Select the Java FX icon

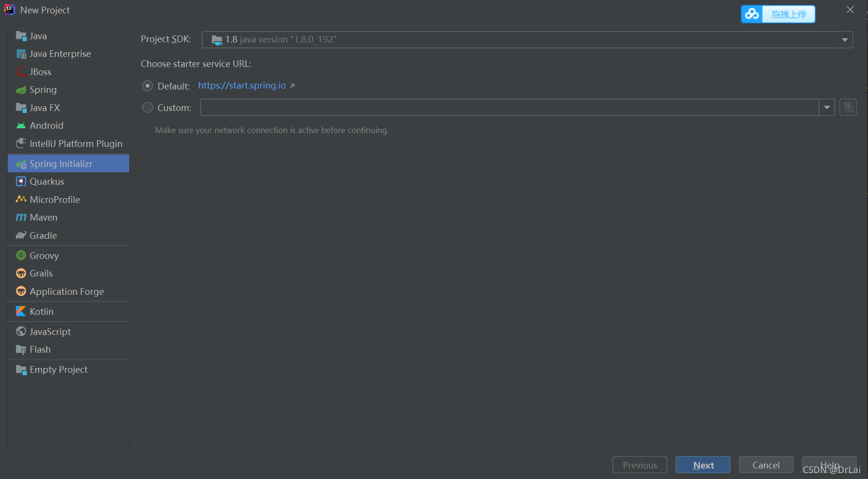pyautogui.click(x=21, y=108)
